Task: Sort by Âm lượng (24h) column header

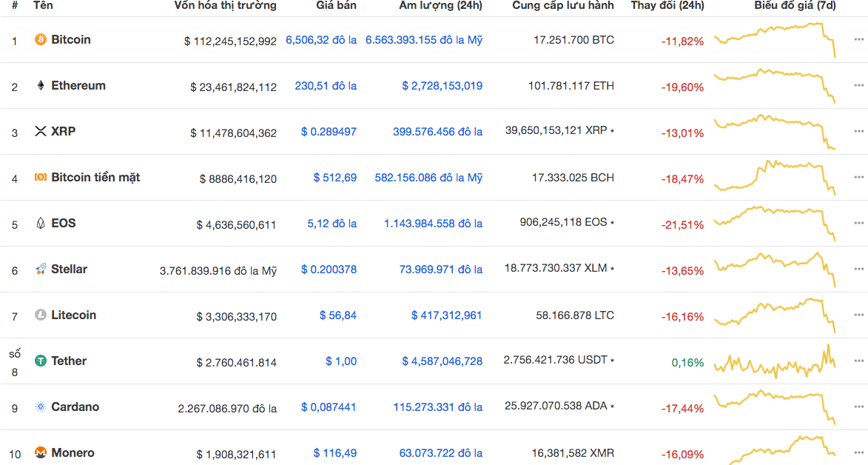Action: [440, 5]
